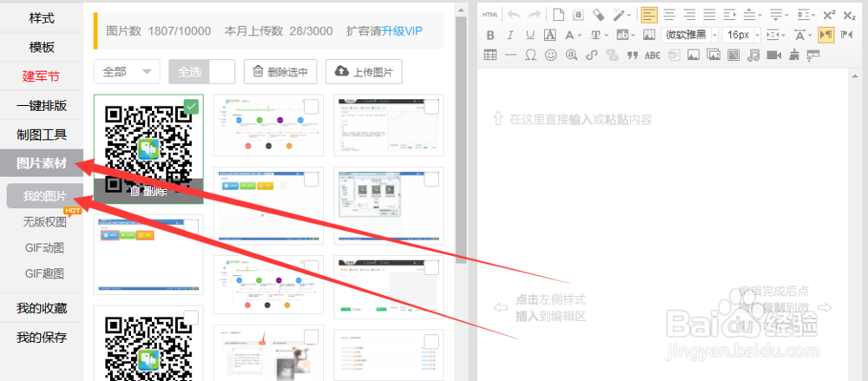The image size is (868, 381).
Task: Set right-to-left text direction
Action: click(x=846, y=35)
